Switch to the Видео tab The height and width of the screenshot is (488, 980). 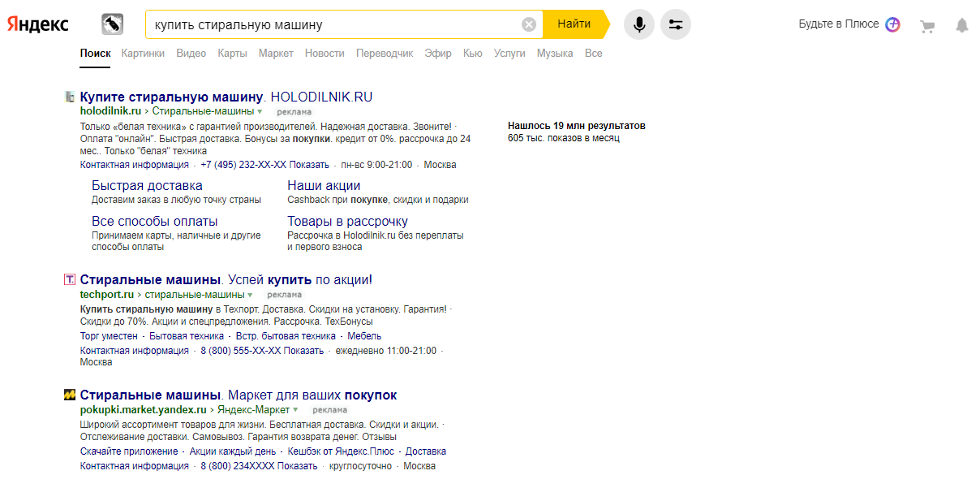191,54
